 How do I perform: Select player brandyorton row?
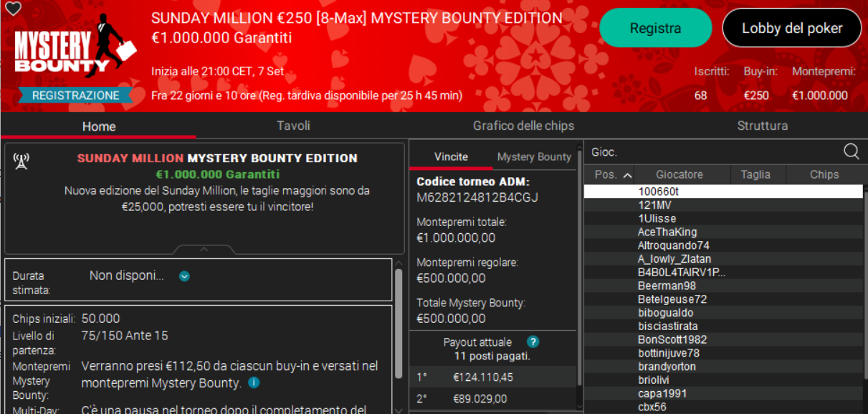(723, 367)
